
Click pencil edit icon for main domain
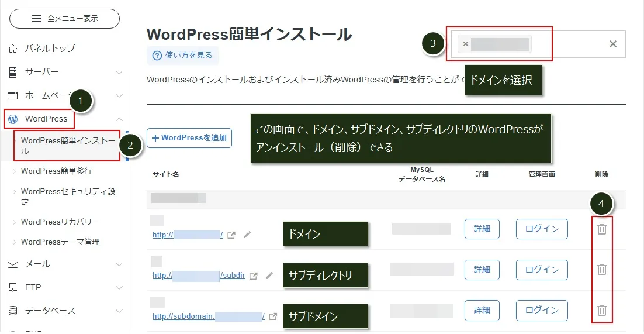[x=247, y=235]
